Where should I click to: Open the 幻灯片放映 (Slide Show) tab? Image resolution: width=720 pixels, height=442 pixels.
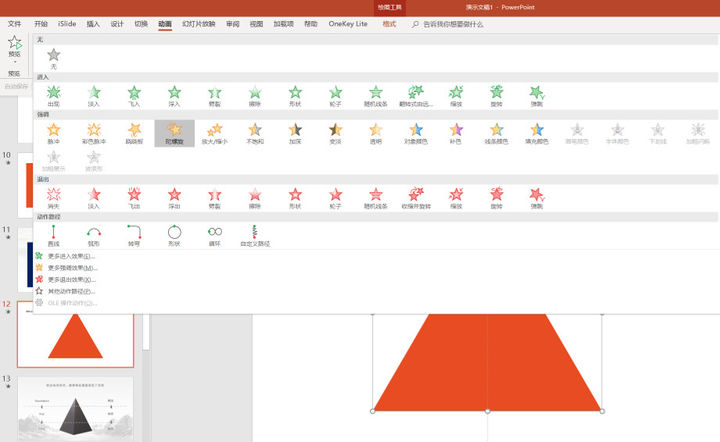pos(198,24)
